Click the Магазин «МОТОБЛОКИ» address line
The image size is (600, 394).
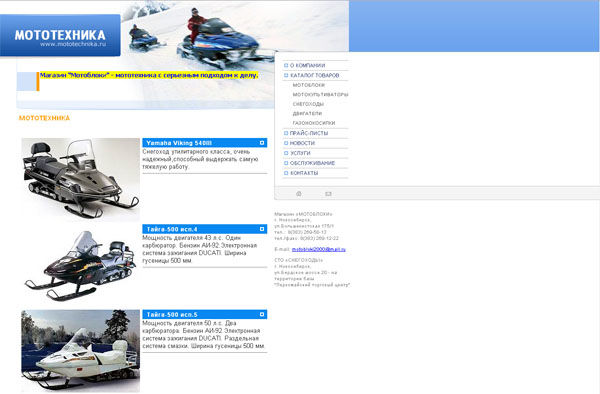(303, 214)
